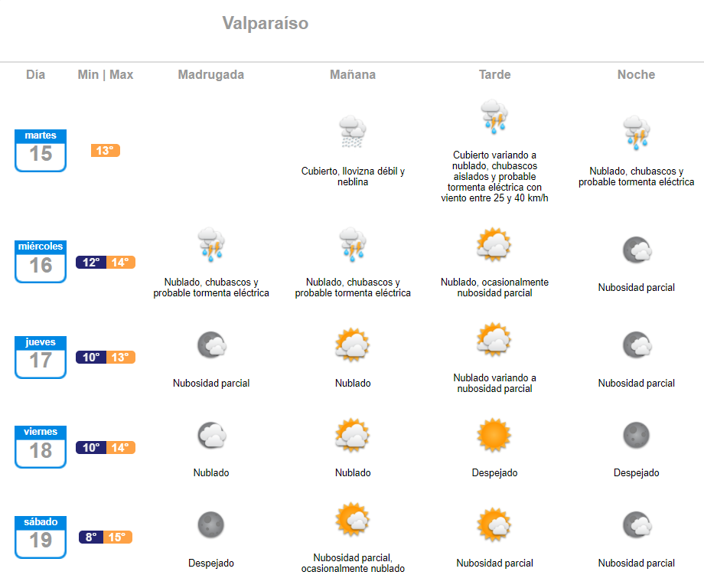
Task: Click Saturday early morning clear moon icon
Action: 210,524
